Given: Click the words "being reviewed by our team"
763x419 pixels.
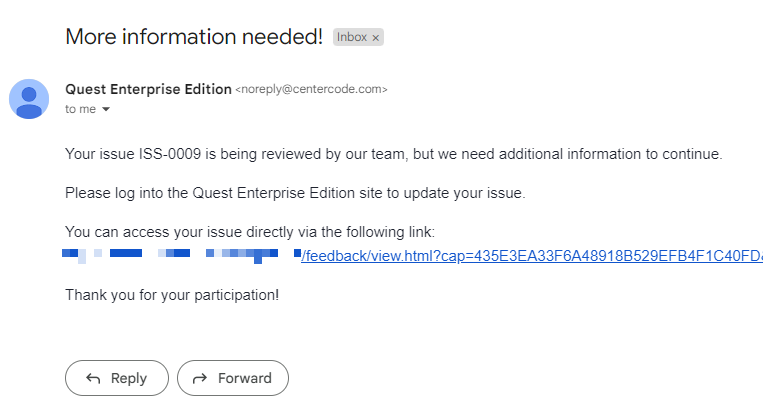Looking at the screenshot, I should click(313, 154).
